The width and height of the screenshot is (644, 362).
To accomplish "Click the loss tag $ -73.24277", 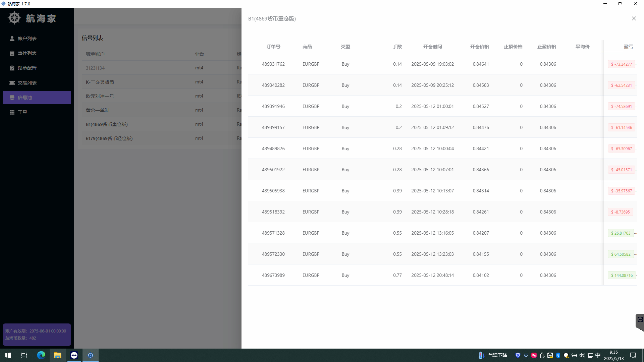I will pos(621,64).
